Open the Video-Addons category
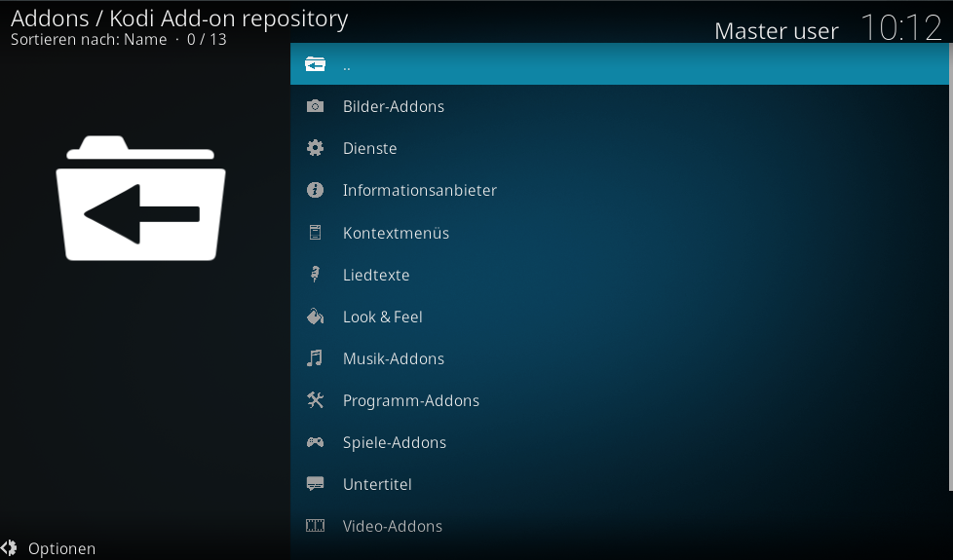953x560 pixels. click(x=620, y=526)
